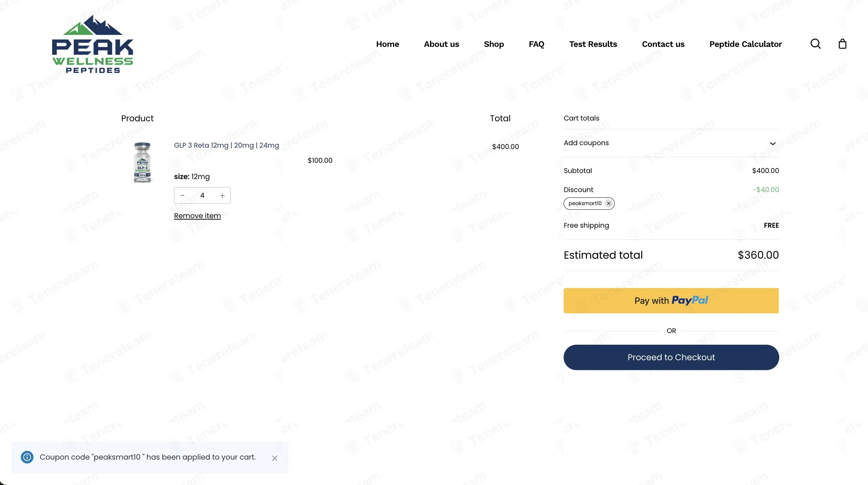The height and width of the screenshot is (485, 868).
Task: Click the GLP-3 vial product thumbnail
Action: click(x=142, y=162)
